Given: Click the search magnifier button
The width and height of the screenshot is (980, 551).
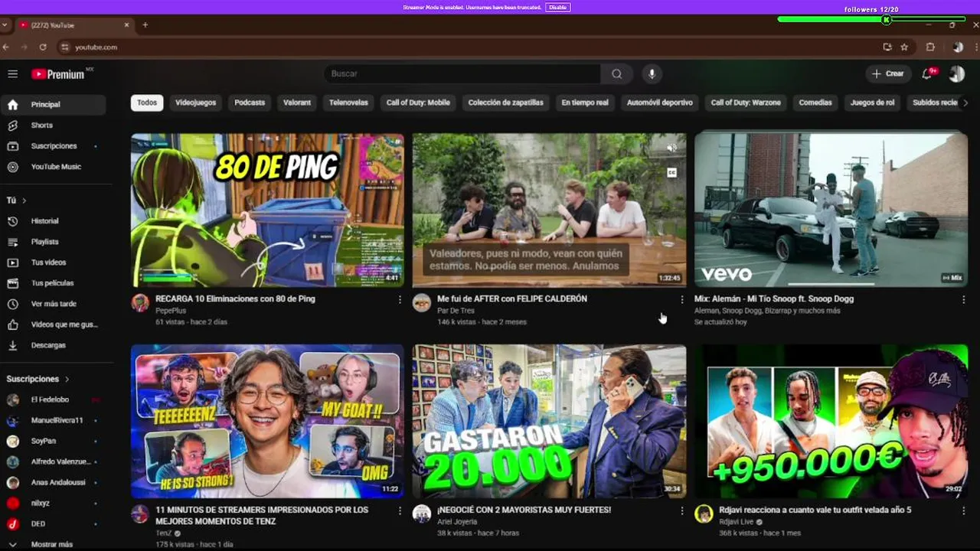Looking at the screenshot, I should pos(616,73).
